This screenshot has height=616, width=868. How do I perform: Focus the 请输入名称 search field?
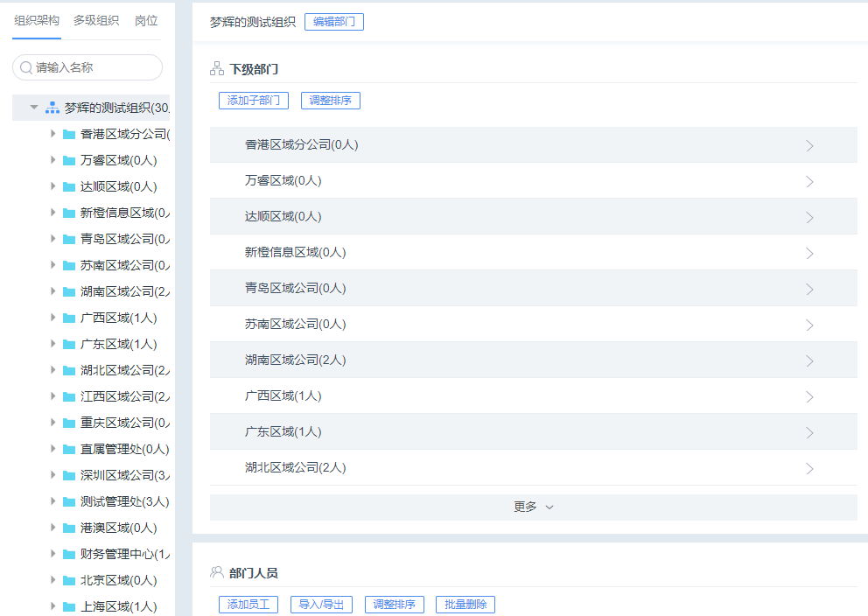94,67
